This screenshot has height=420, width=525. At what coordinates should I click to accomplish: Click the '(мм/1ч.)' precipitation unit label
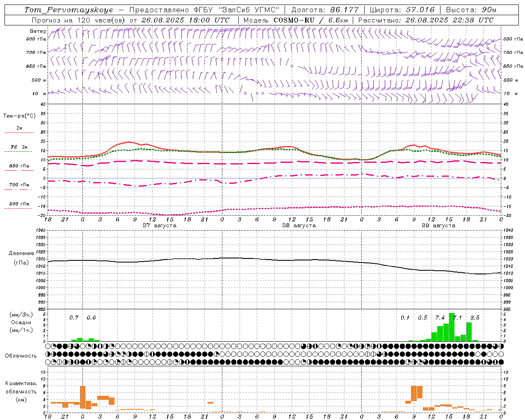point(21,330)
